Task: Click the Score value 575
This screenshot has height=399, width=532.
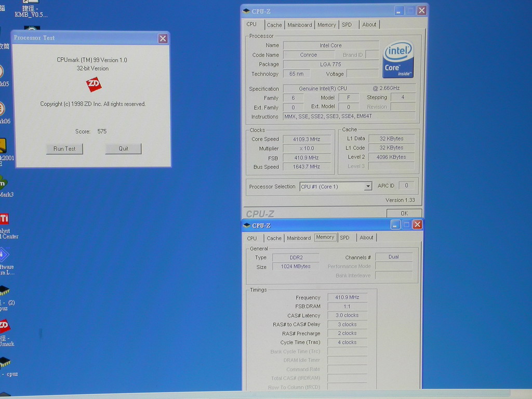Action: (102, 131)
